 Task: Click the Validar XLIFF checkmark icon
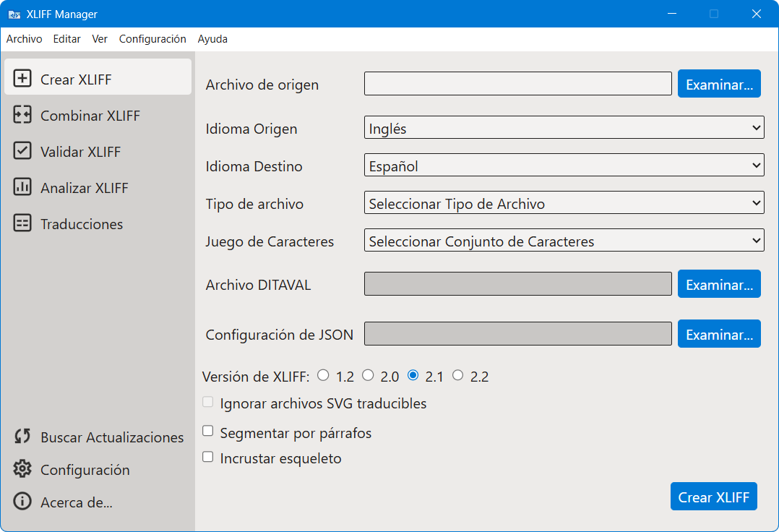[x=22, y=151]
